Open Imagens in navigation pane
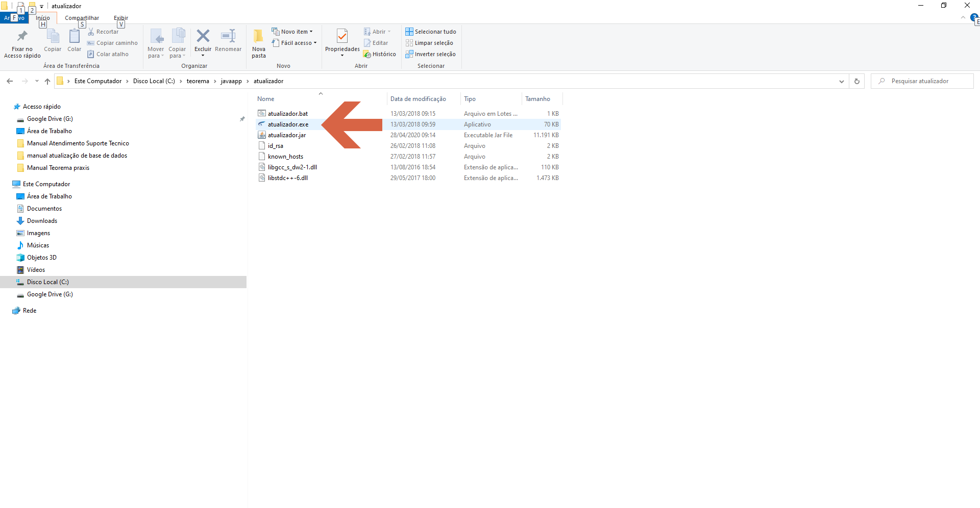The width and height of the screenshot is (980, 508). click(39, 233)
